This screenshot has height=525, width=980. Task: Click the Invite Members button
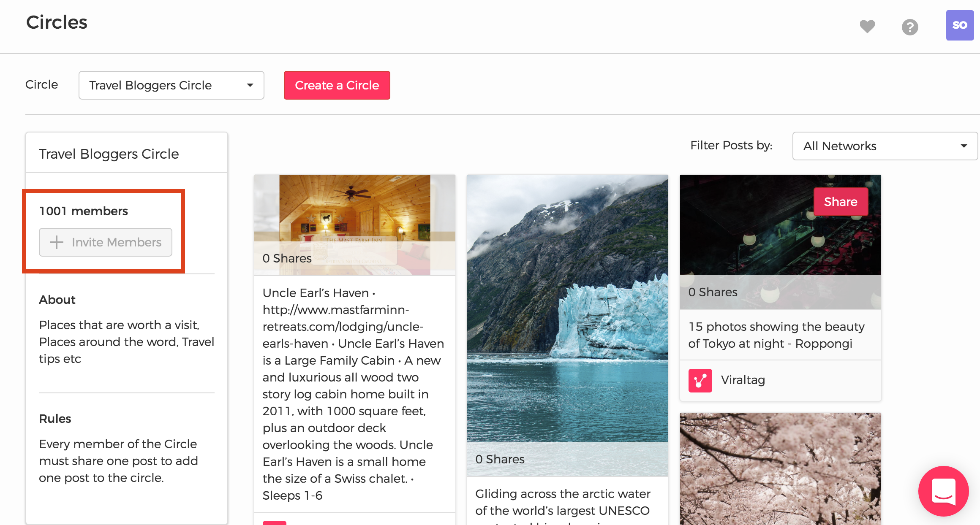pyautogui.click(x=106, y=242)
